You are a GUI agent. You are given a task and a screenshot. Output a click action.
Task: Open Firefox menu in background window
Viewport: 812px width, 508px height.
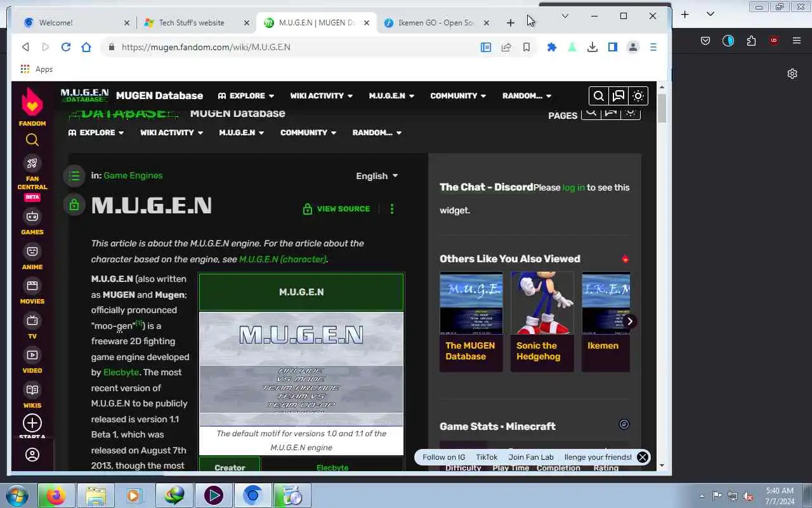click(797, 41)
